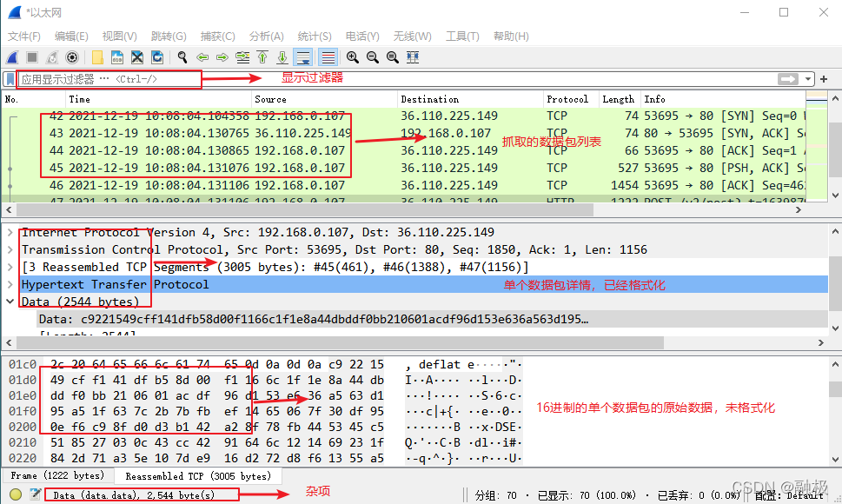The height and width of the screenshot is (504, 842).
Task: Zoom in on packet text
Action: click(352, 57)
